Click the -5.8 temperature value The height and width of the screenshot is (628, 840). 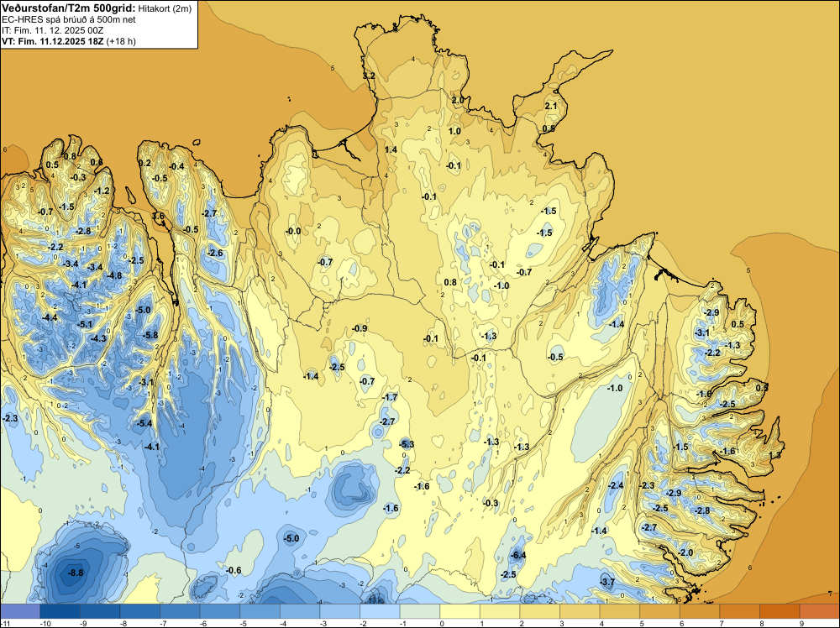pyautogui.click(x=150, y=335)
